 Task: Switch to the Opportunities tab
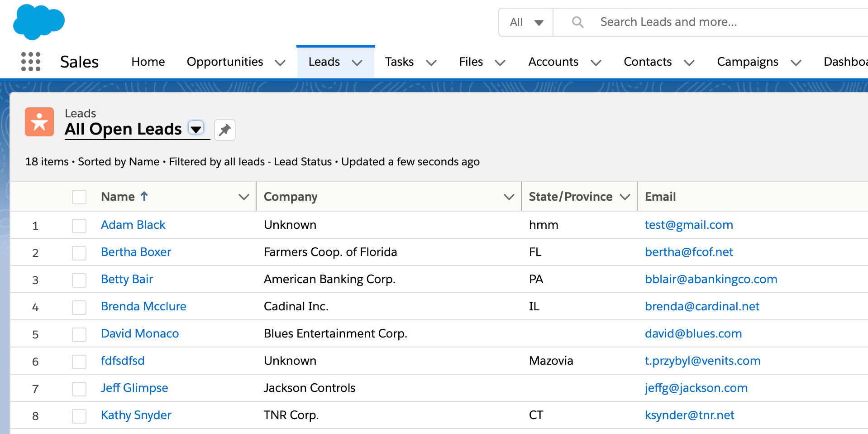coord(225,62)
